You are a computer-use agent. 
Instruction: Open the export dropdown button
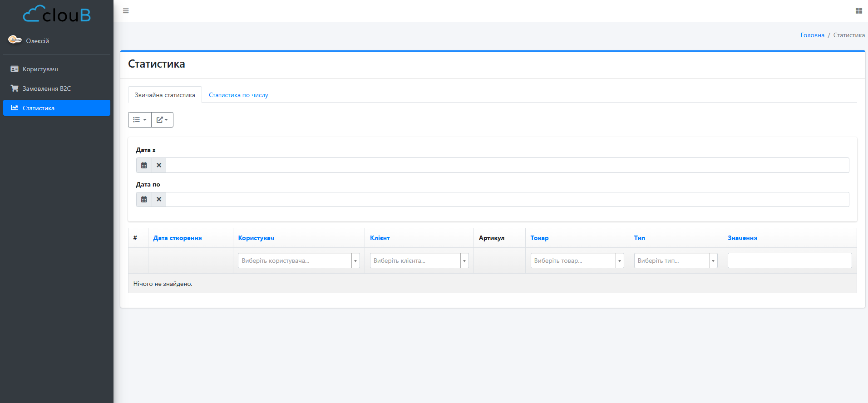click(162, 120)
